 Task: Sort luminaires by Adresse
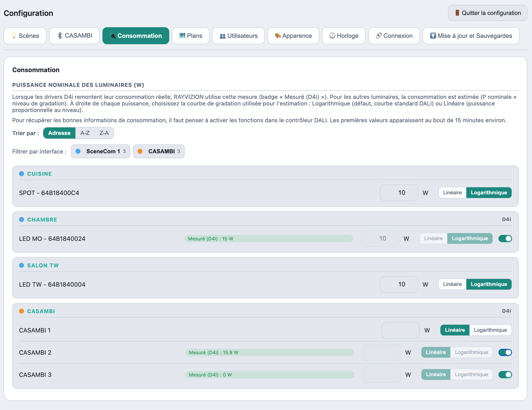[x=59, y=133]
